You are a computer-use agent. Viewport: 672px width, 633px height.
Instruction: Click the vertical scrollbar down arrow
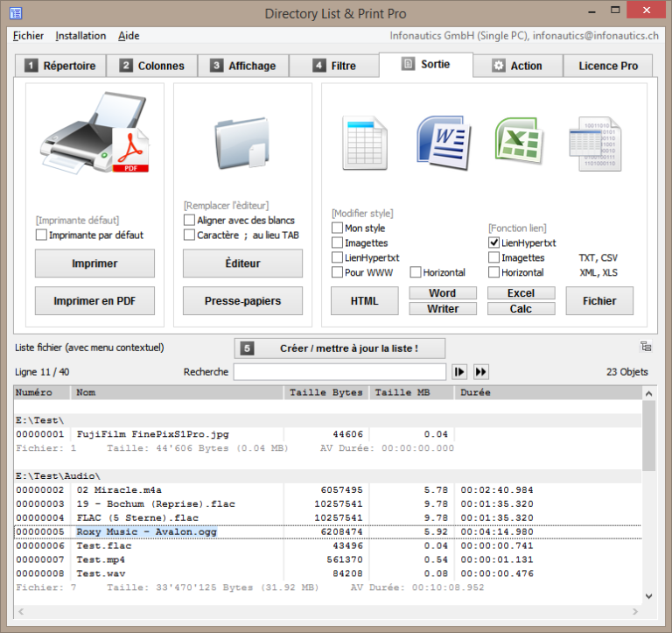(x=648, y=595)
